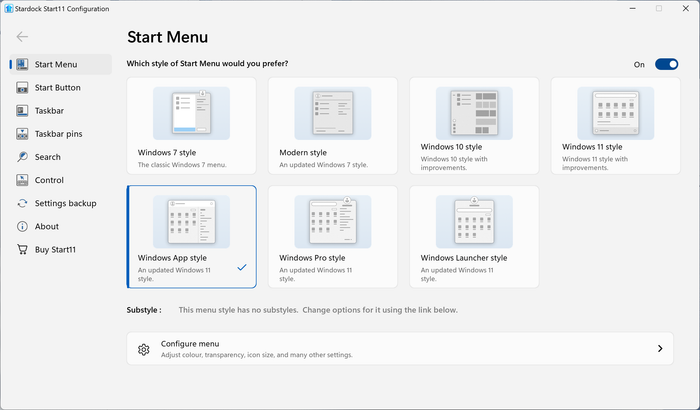
Task: Click 'Which style of Start Menu' question text
Action: 207,64
